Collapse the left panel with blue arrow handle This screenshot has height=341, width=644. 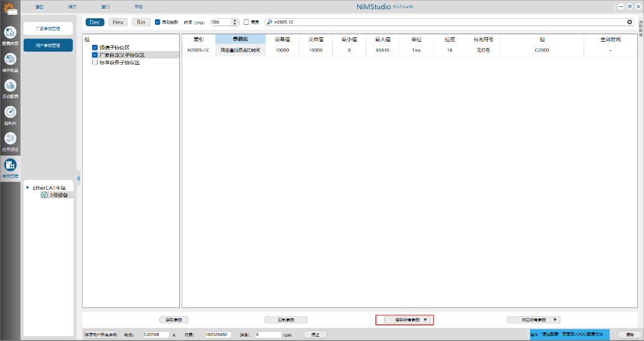point(78,179)
